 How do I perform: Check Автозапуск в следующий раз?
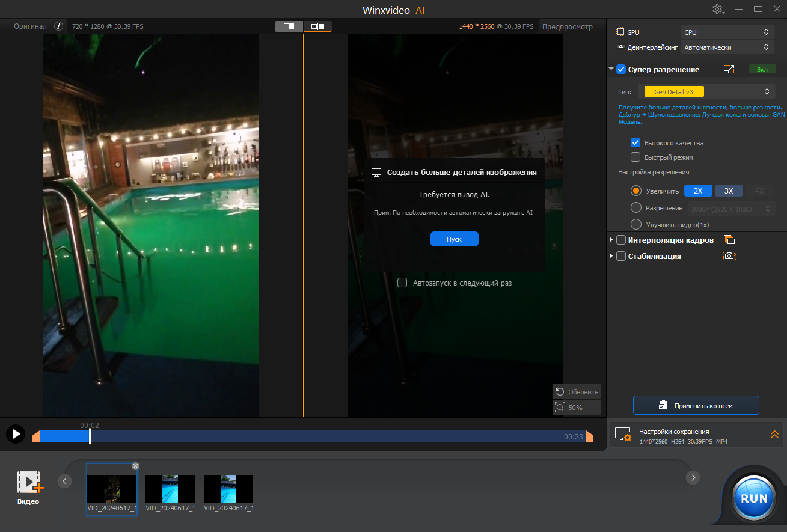(402, 283)
